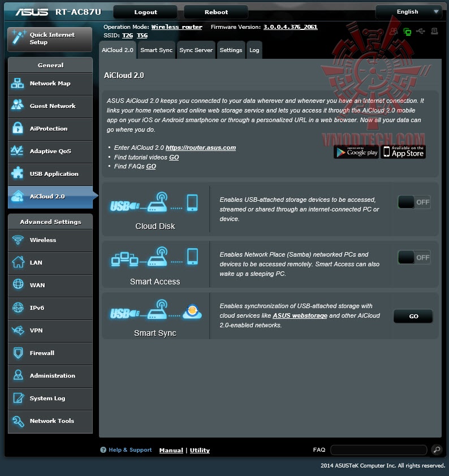Open firmware version 3.0.0.4.376_2061 link

(290, 27)
